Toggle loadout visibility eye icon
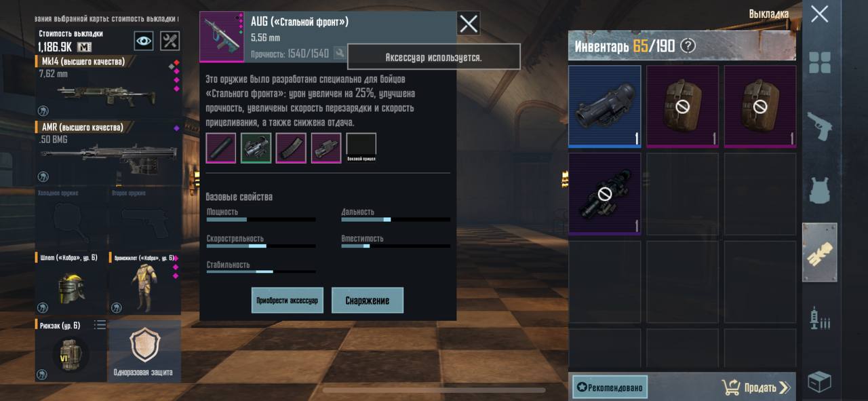This screenshot has width=868, height=401. pyautogui.click(x=143, y=41)
